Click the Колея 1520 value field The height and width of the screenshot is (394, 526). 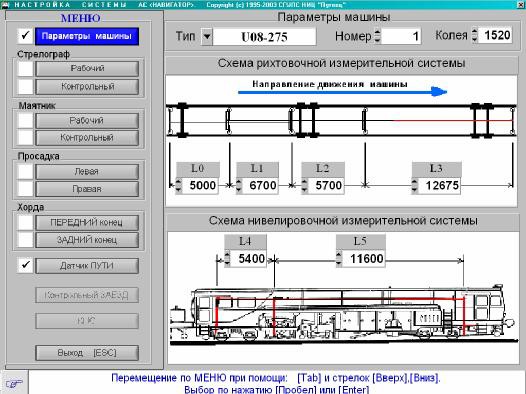(495, 35)
